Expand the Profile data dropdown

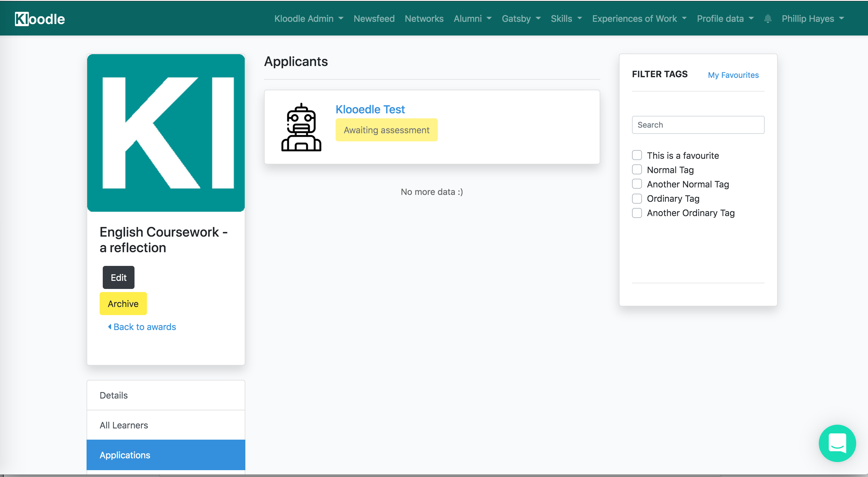tap(725, 19)
